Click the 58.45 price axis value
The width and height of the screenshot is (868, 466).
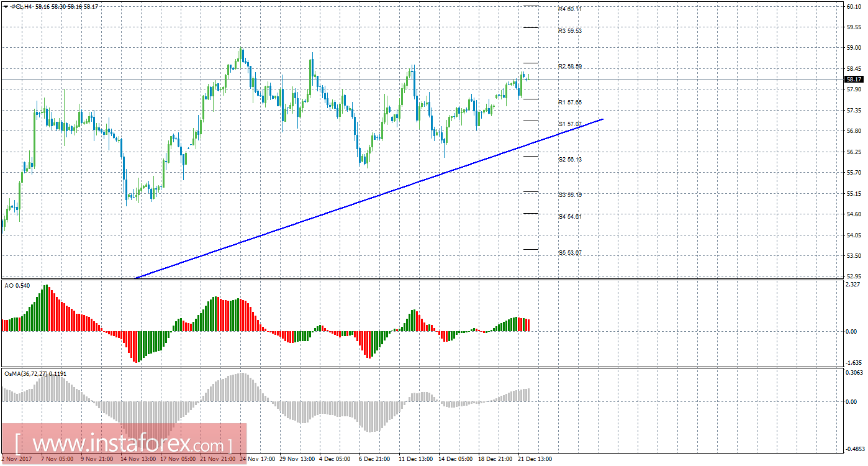point(853,68)
